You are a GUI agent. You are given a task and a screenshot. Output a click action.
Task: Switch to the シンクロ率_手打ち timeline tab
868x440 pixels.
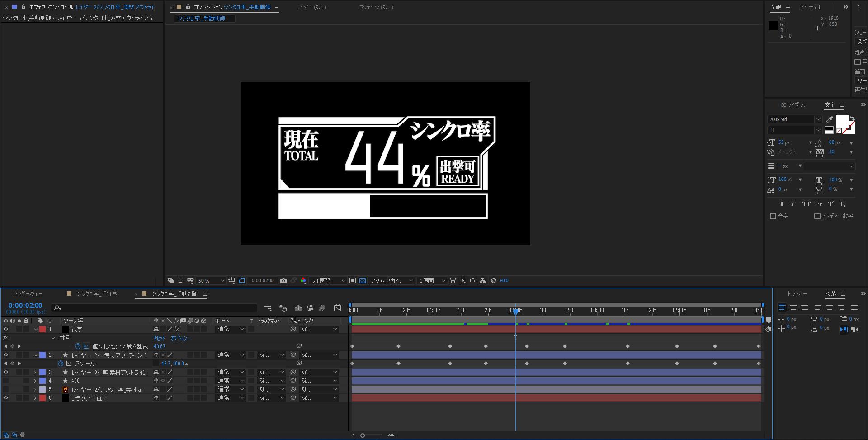(x=96, y=294)
